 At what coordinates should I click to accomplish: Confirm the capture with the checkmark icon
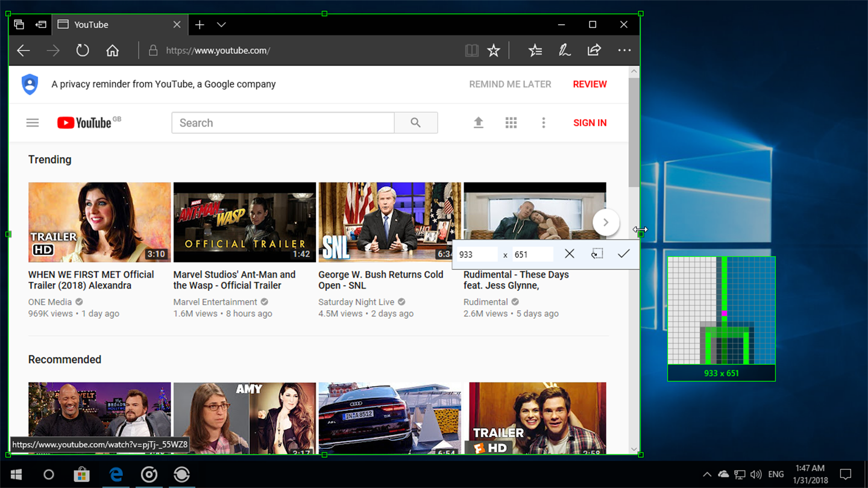[x=623, y=254]
